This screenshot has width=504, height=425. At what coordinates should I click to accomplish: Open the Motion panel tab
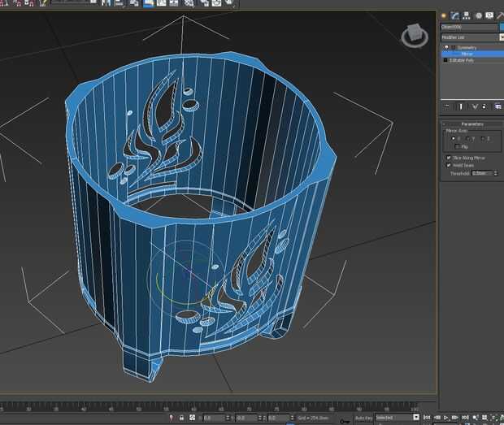click(479, 15)
